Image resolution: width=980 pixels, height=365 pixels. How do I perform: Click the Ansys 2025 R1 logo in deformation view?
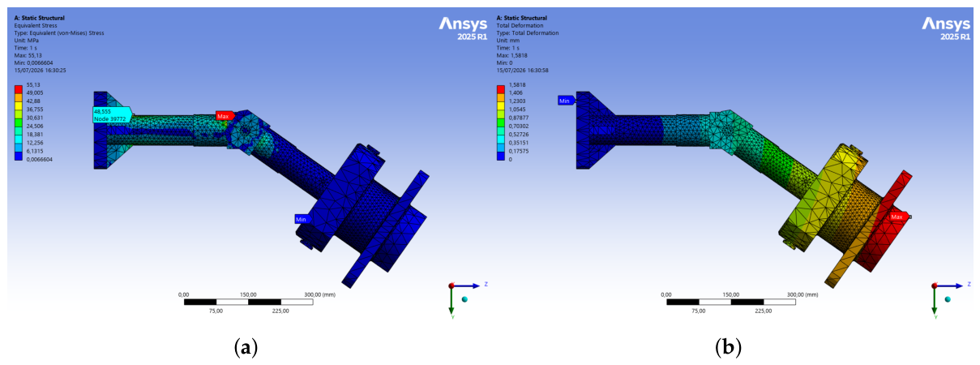pyautogui.click(x=945, y=29)
